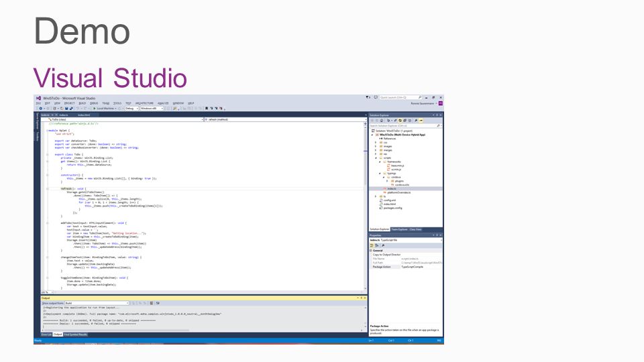
Task: Open the Toolbox side tab
Action: tap(37, 137)
